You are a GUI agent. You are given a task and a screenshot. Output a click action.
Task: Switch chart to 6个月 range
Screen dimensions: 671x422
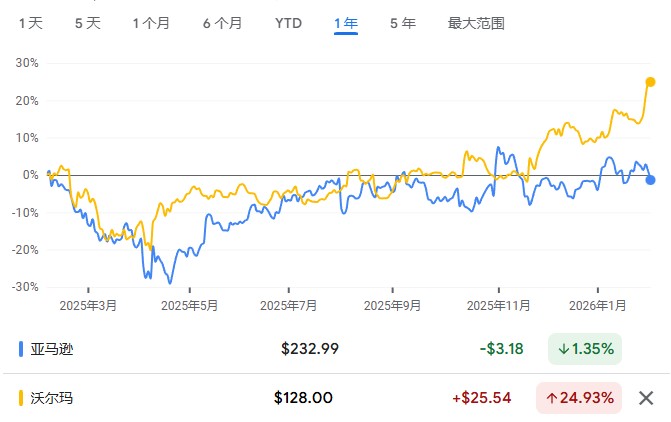click(222, 23)
